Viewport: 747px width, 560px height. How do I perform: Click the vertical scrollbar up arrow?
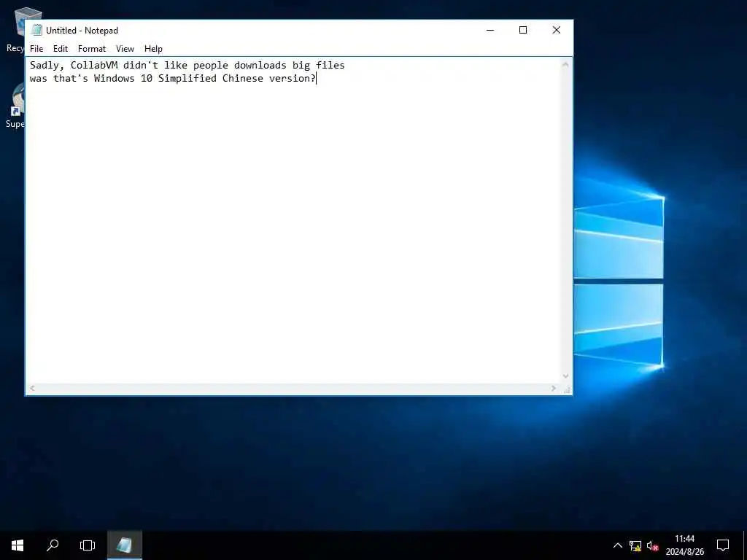pyautogui.click(x=565, y=64)
